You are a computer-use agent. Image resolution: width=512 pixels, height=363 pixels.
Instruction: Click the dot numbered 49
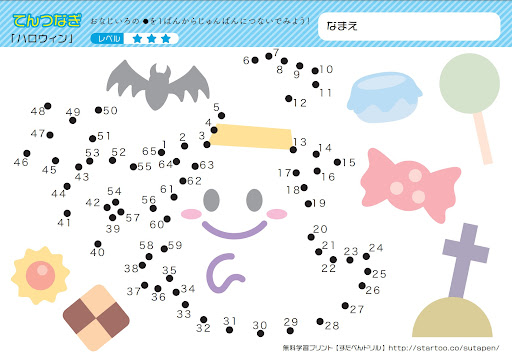[x=73, y=120]
